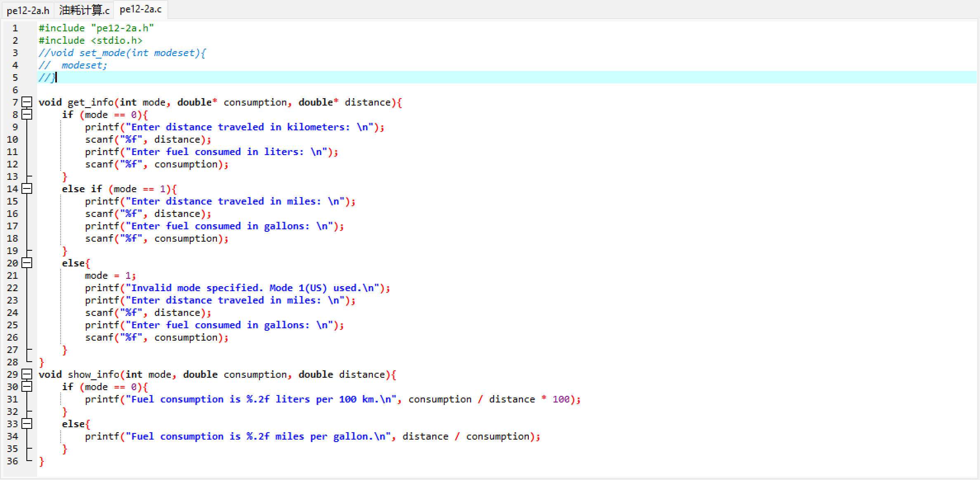The height and width of the screenshot is (480, 980).
Task: Switch to the pe12-2a.h tab
Action: 28,10
